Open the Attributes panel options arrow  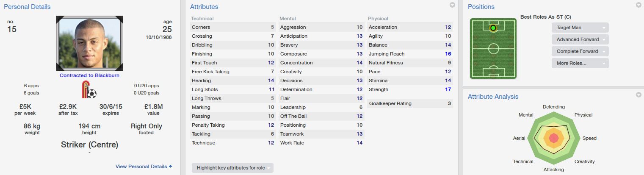tap(452, 5)
